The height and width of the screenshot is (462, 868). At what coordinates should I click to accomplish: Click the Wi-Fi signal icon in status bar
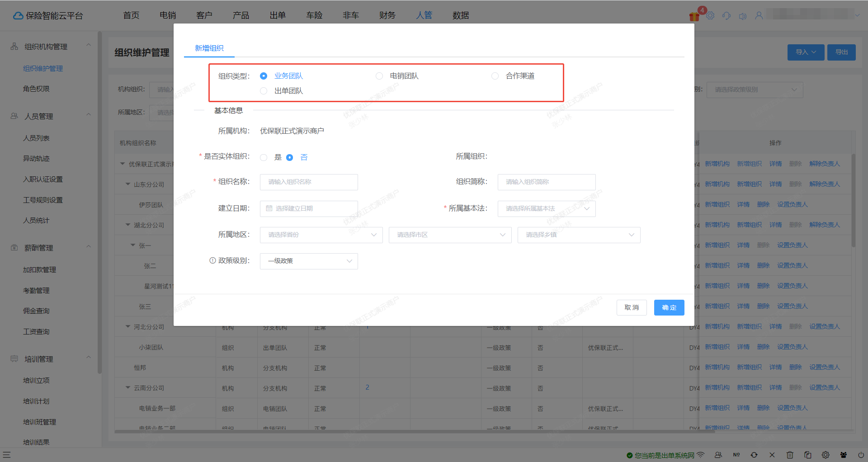(x=701, y=455)
